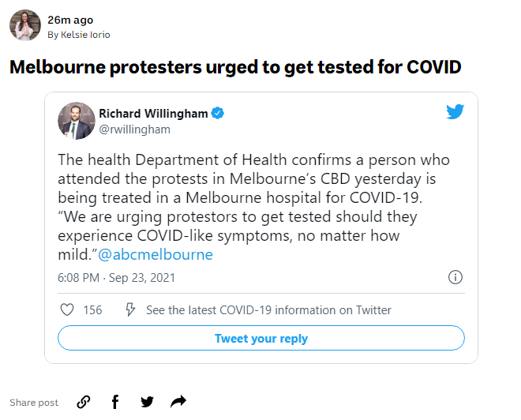This screenshot has height=420, width=521.
Task: Click the Richard Willingham name
Action: click(153, 114)
